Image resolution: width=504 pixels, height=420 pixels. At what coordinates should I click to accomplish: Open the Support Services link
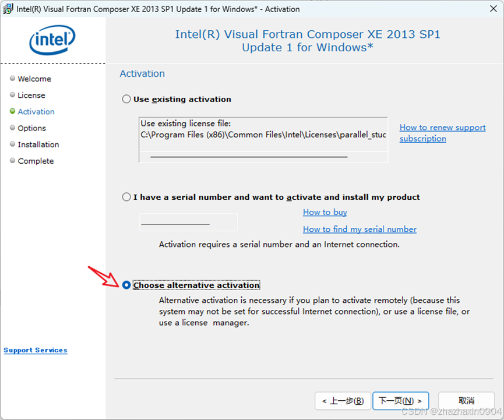(36, 350)
